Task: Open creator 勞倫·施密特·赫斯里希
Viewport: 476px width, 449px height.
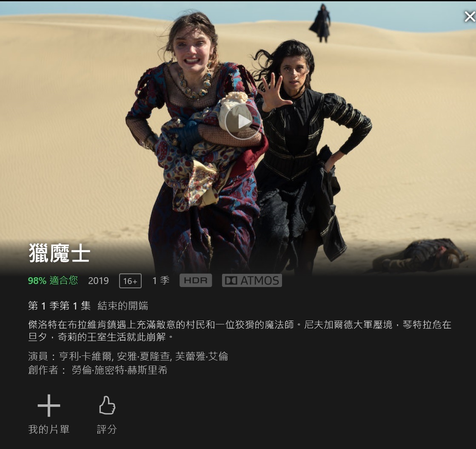Action: (x=119, y=370)
